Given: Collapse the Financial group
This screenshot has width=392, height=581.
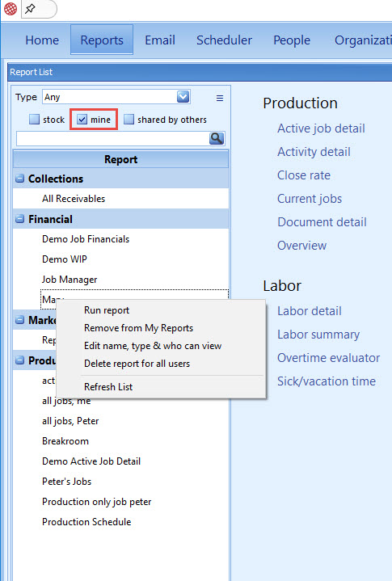Looking at the screenshot, I should (20, 219).
